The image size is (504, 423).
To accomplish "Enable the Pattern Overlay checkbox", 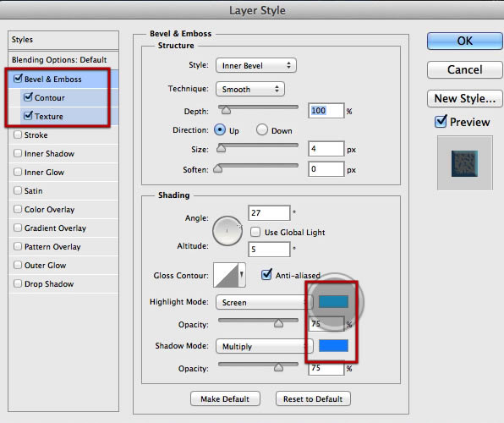I will point(18,246).
